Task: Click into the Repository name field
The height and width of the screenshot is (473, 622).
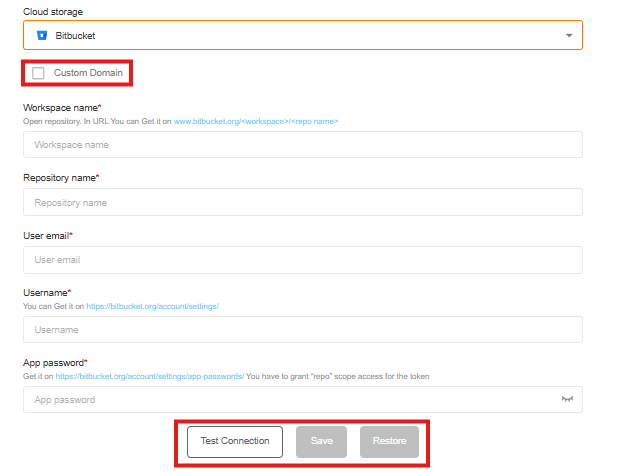Action: pos(302,202)
